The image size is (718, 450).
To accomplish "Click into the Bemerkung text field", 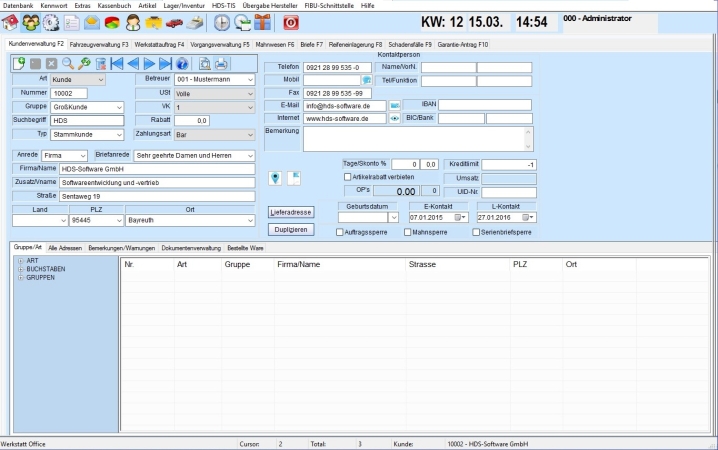I will 417,138.
